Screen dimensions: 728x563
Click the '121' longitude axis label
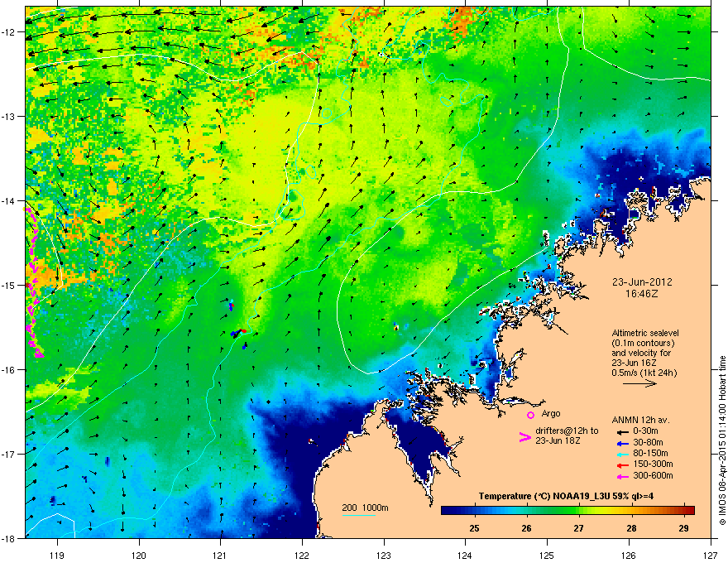coord(221,555)
